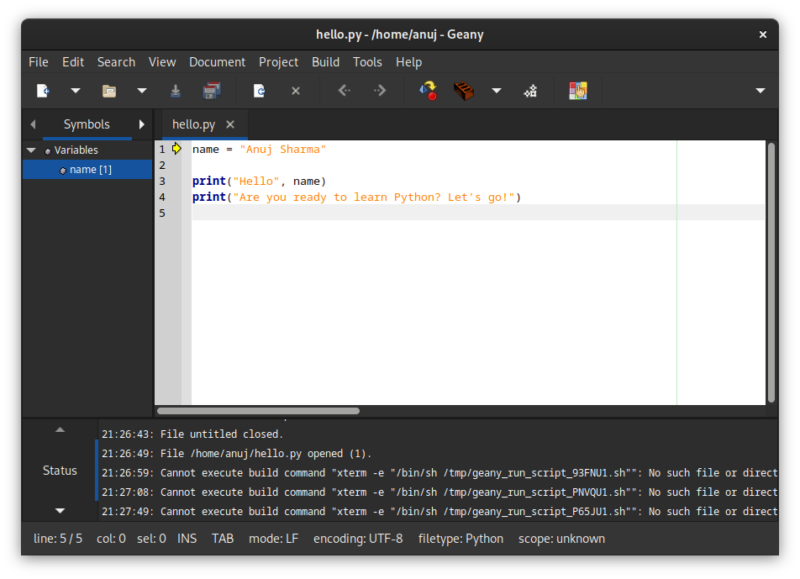This screenshot has width=800, height=579.
Task: Open the Document menu
Action: click(x=217, y=61)
